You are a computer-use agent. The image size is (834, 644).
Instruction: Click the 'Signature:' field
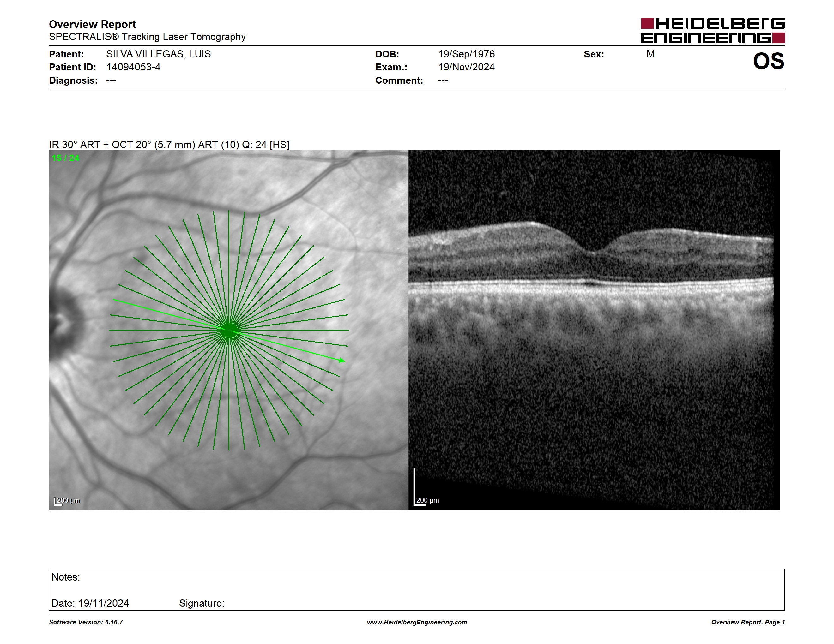point(202,603)
